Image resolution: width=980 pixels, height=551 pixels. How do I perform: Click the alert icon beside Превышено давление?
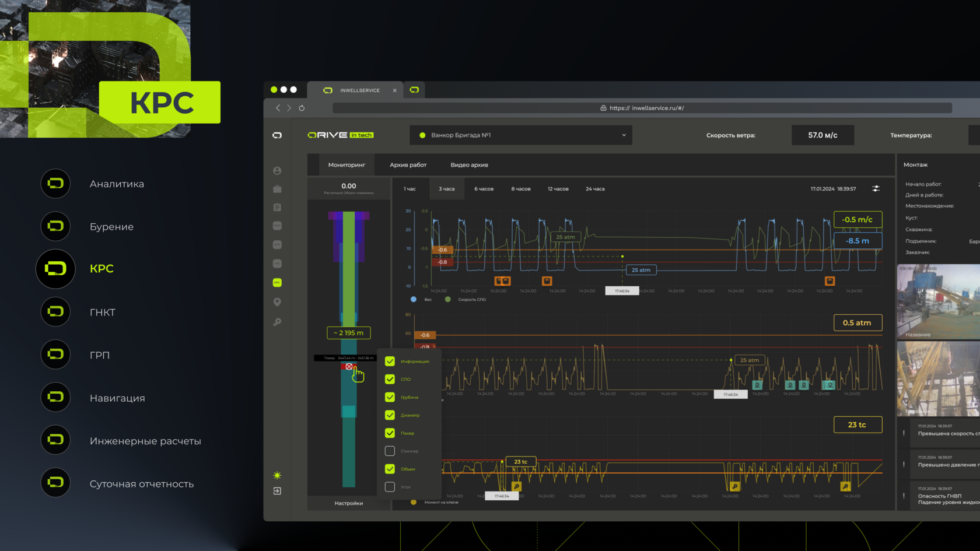coord(904,465)
